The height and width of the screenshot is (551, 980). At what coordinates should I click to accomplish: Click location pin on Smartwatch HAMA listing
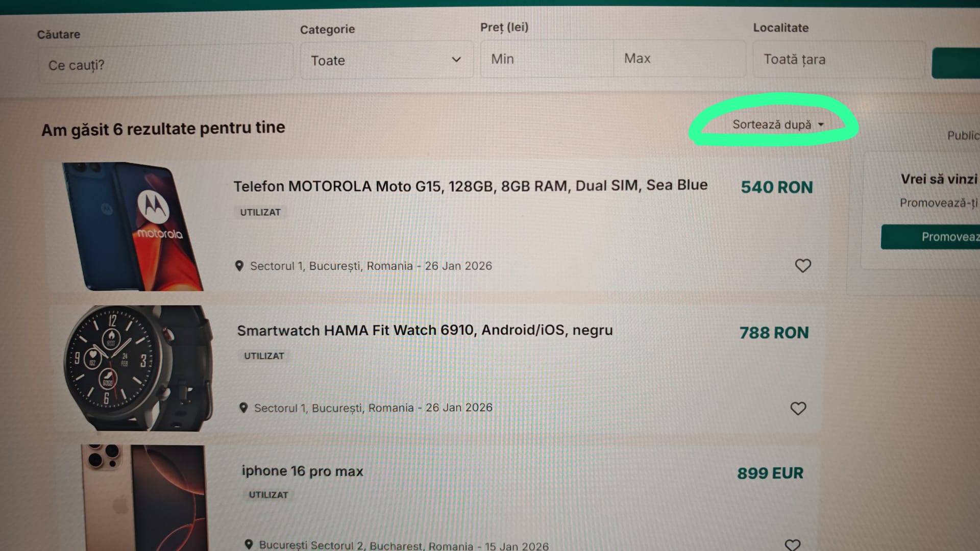pos(243,408)
